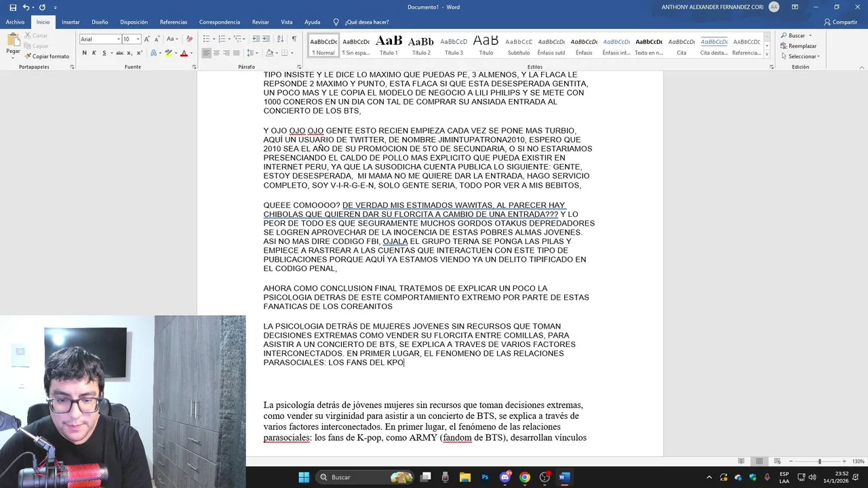Undo the last action

(x=26, y=7)
